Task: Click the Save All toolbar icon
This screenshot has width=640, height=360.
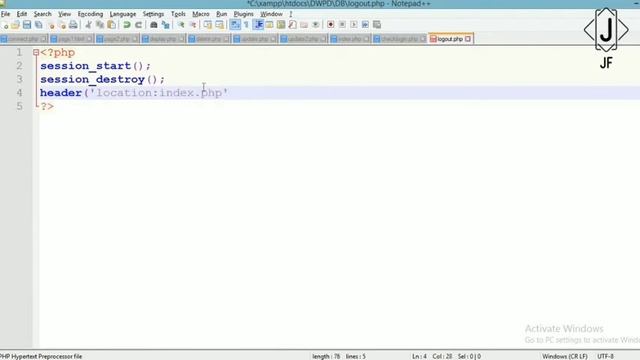Action: click(x=39, y=25)
